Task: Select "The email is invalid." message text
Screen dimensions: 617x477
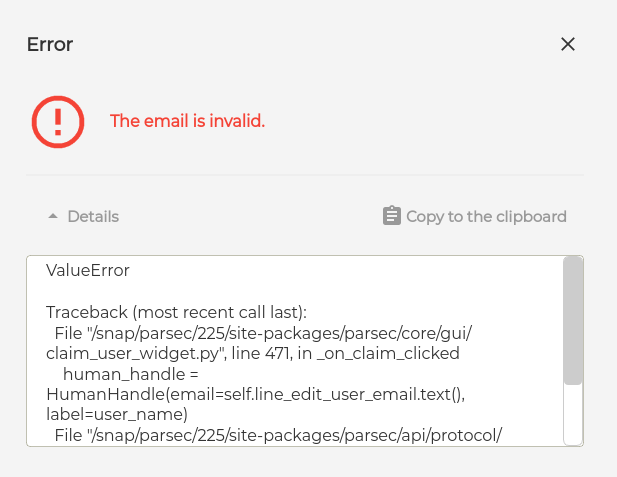Action: pos(187,121)
